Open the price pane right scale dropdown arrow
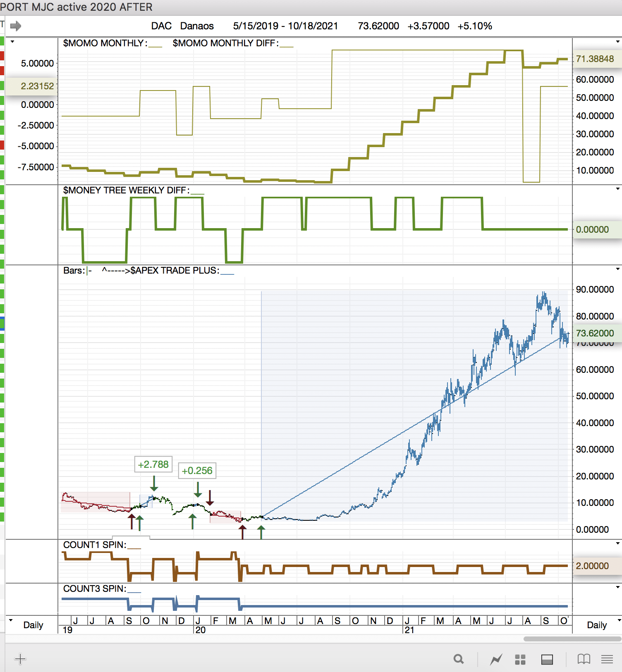Viewport: 622px width, 672px height. [x=618, y=269]
